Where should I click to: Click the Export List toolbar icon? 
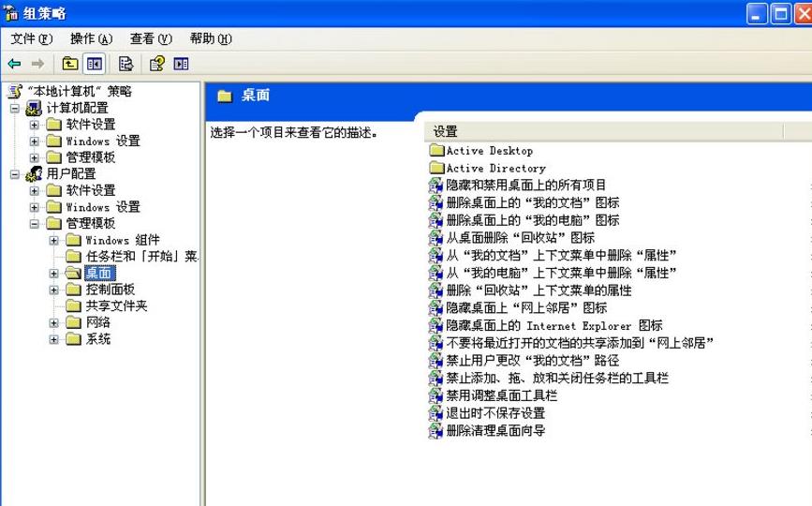click(125, 64)
